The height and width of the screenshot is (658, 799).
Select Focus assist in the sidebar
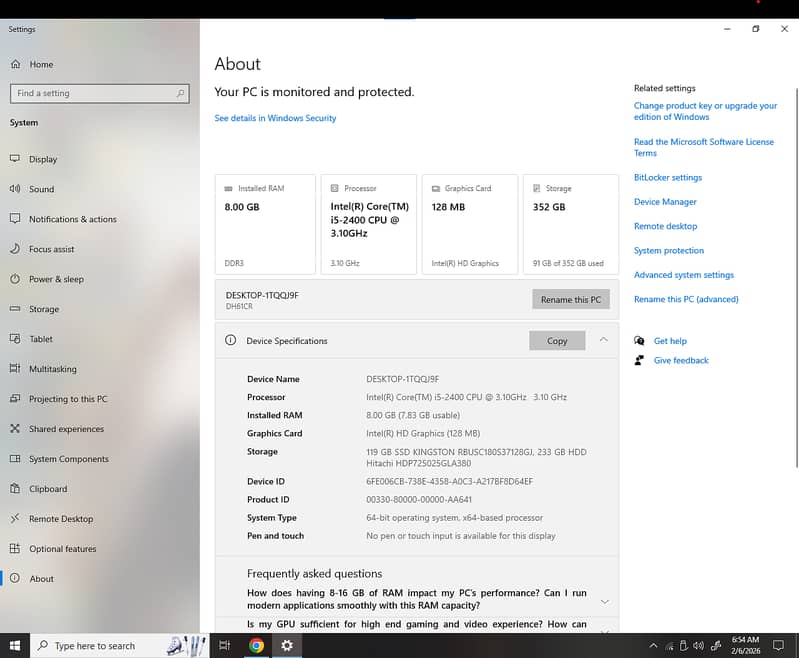point(51,249)
